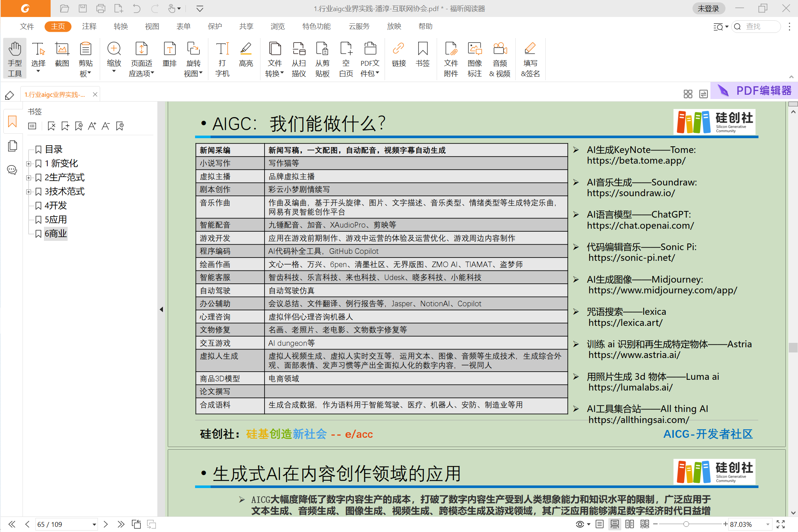Click the Link (链接) tool
The height and width of the screenshot is (532, 798).
(399, 55)
